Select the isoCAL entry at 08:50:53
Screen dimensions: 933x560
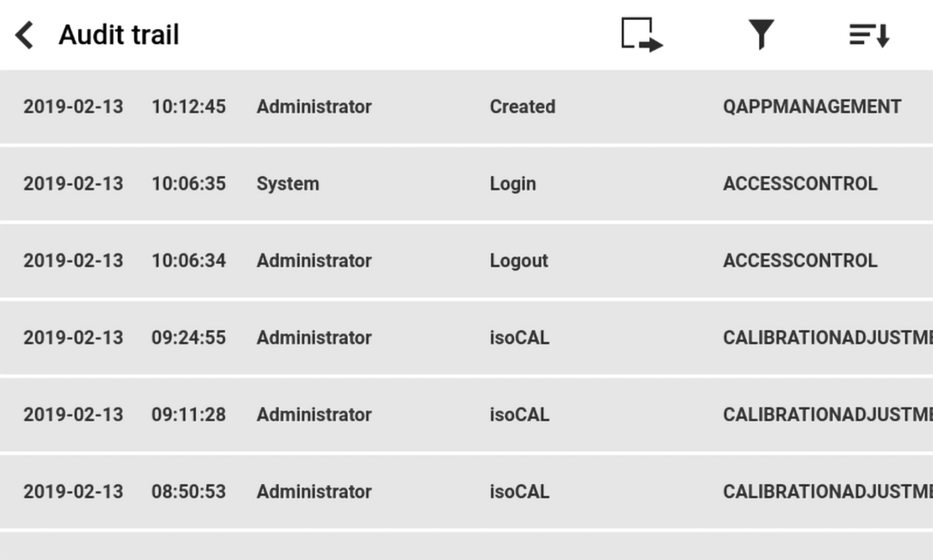pos(466,491)
